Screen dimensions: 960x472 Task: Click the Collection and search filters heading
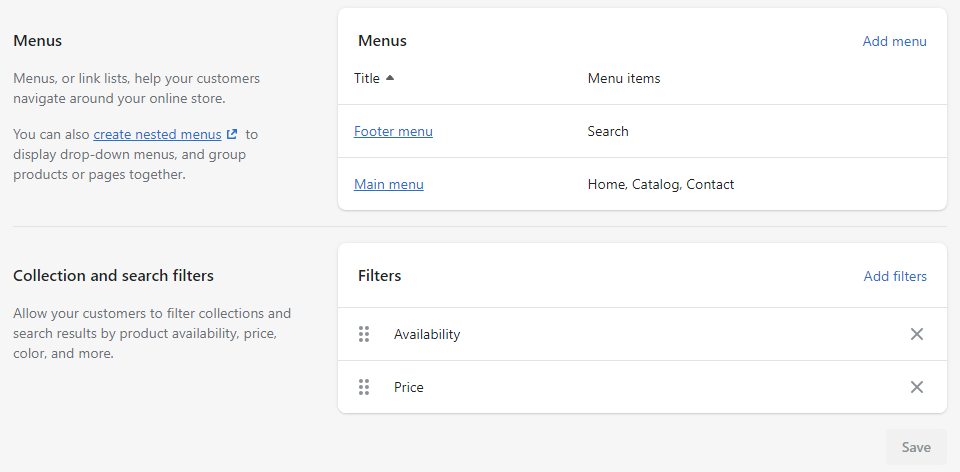113,275
